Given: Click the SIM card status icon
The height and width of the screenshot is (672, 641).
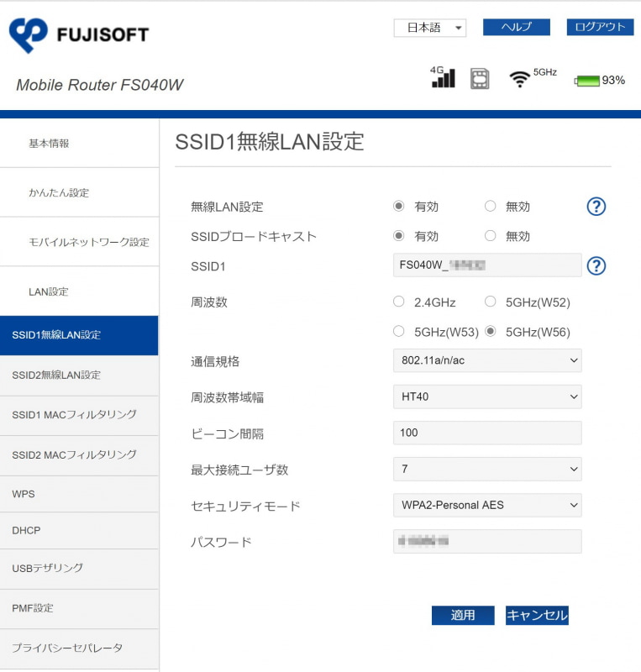Looking at the screenshot, I should (x=480, y=78).
